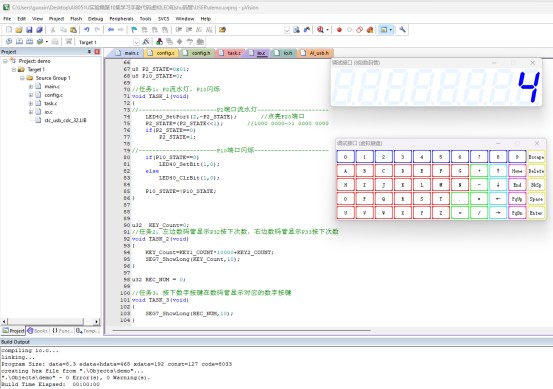Toggle a bookmark with the flag icon
Viewport: 553px width, 389px height.
tap(134, 30)
